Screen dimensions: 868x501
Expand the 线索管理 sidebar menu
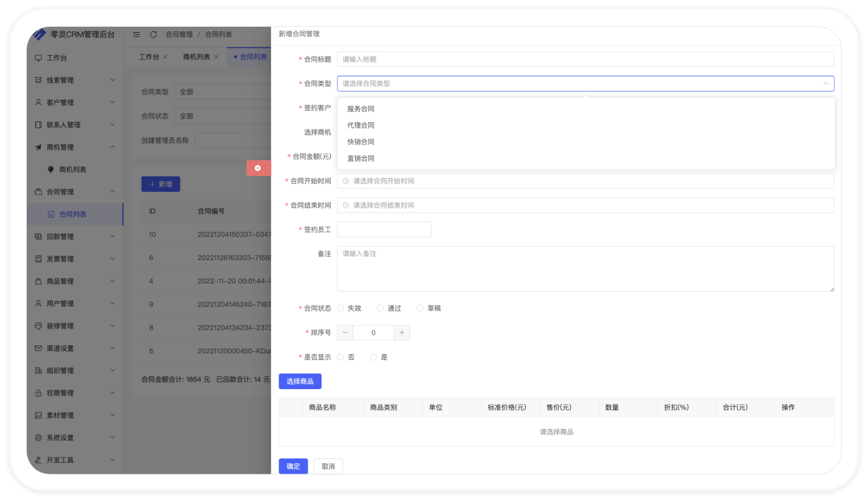click(113, 80)
